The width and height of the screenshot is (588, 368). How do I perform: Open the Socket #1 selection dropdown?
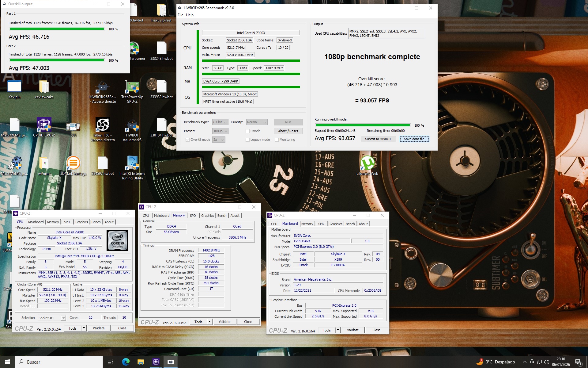pyautogui.click(x=52, y=318)
